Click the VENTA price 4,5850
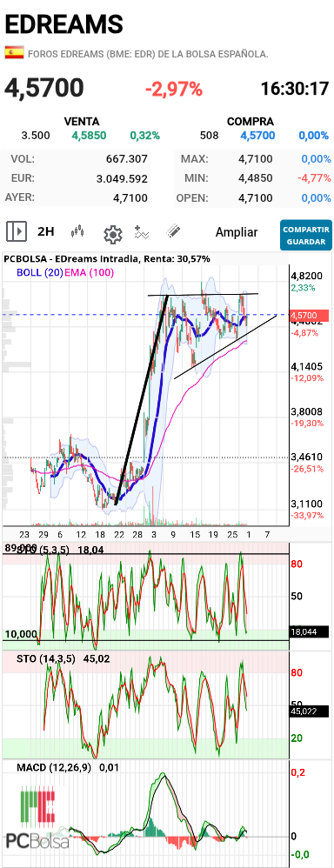The height and width of the screenshot is (868, 334). pyautogui.click(x=89, y=136)
